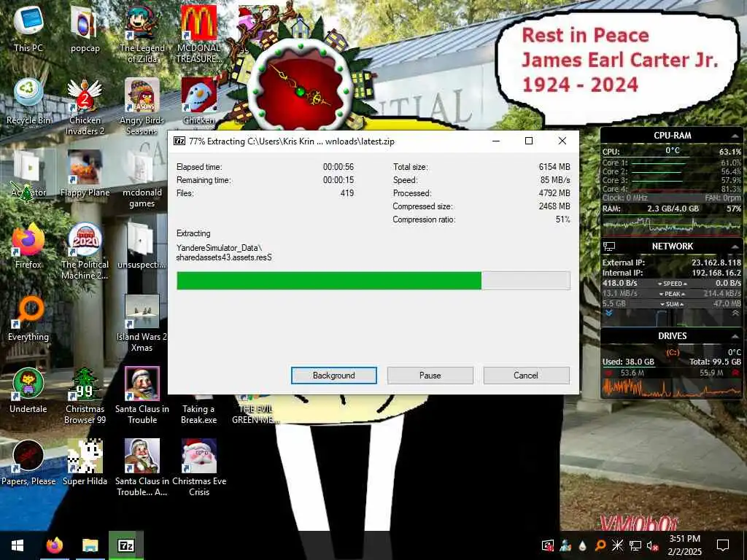Open the Recycle Bin

pyautogui.click(x=28, y=101)
